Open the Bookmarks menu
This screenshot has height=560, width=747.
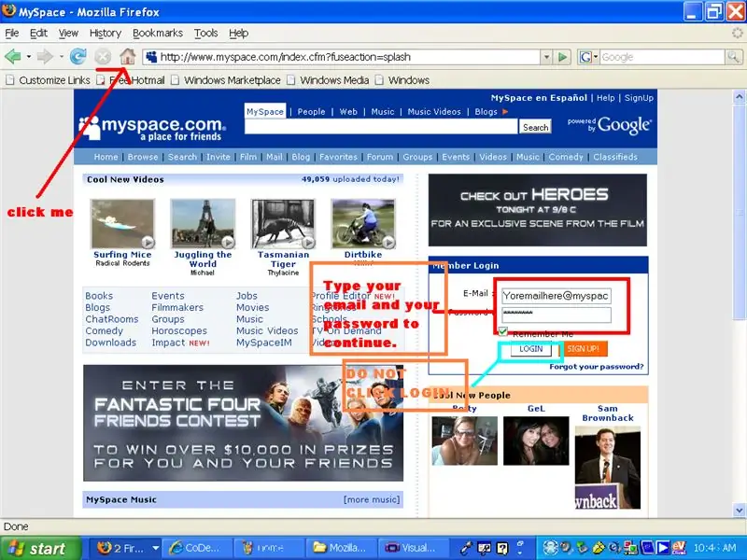tap(158, 33)
